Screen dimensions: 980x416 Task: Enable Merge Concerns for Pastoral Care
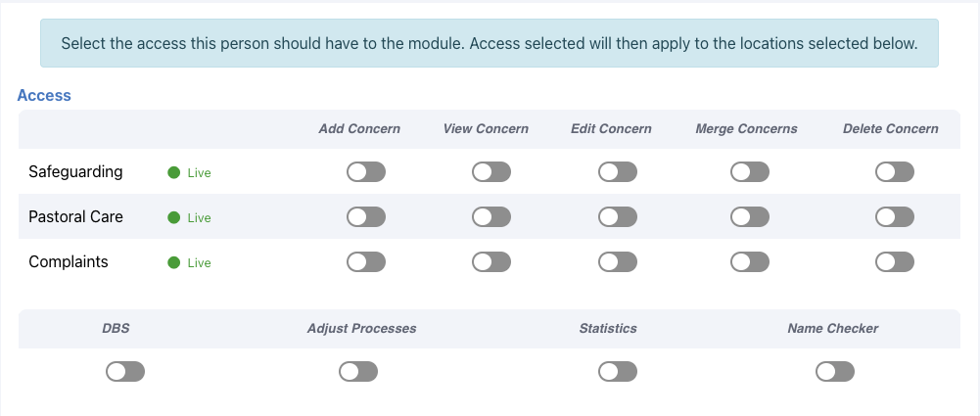pos(749,216)
